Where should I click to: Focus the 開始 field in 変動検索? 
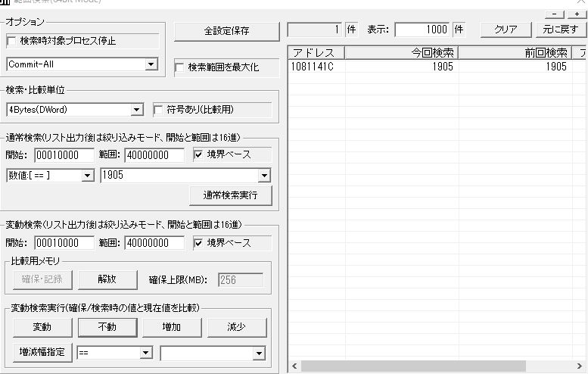pos(64,243)
